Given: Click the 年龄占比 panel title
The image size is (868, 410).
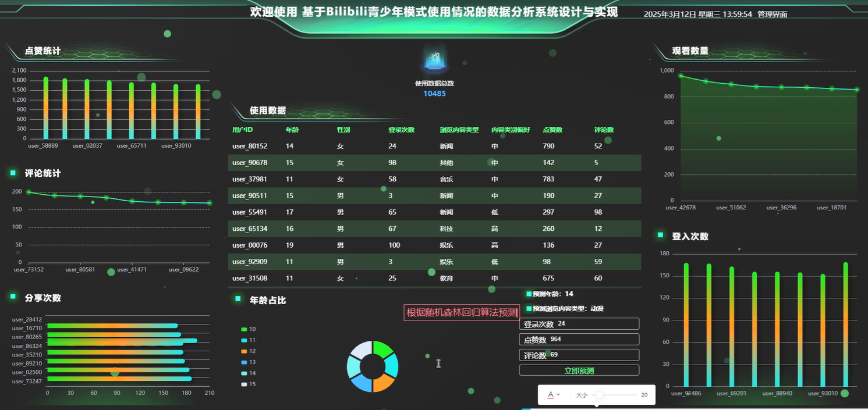Looking at the screenshot, I should point(268,301).
